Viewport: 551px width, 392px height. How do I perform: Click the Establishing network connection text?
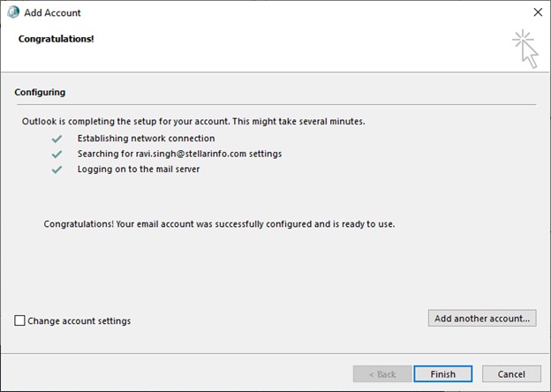pyautogui.click(x=147, y=139)
